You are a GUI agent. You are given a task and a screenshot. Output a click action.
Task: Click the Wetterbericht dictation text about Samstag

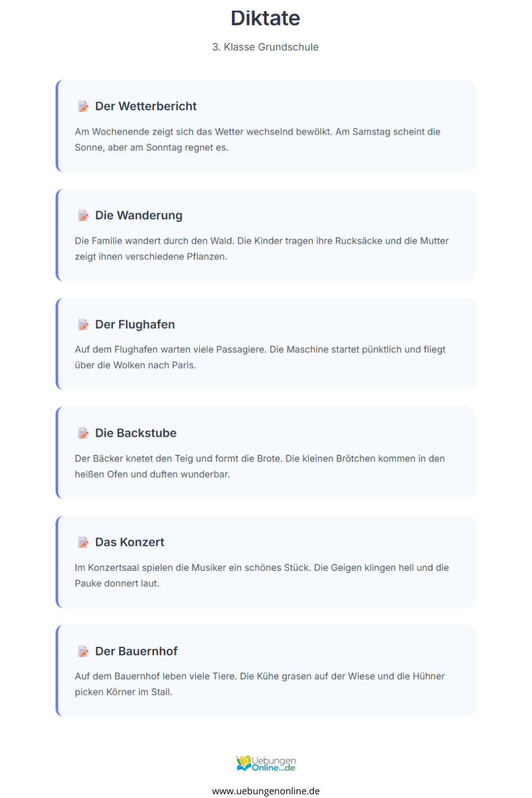tap(258, 139)
